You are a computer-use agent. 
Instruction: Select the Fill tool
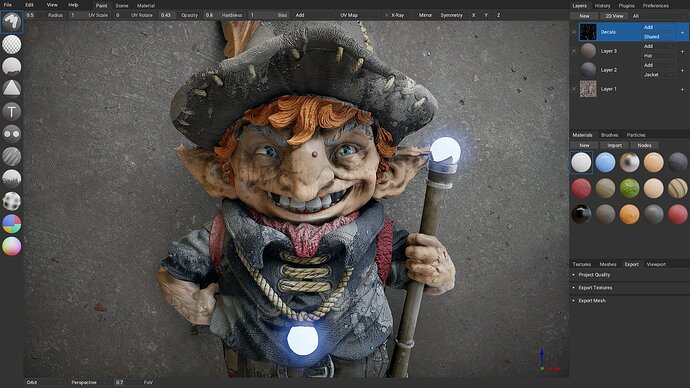[11, 66]
